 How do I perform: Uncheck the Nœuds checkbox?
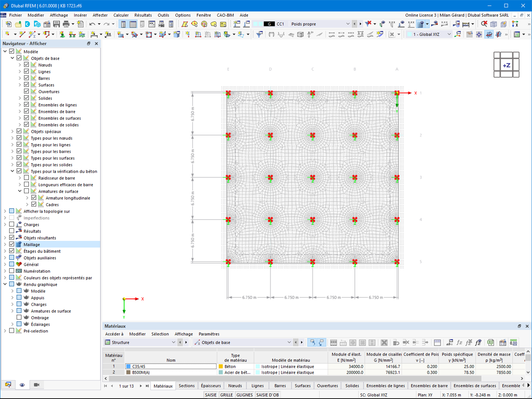(x=27, y=65)
